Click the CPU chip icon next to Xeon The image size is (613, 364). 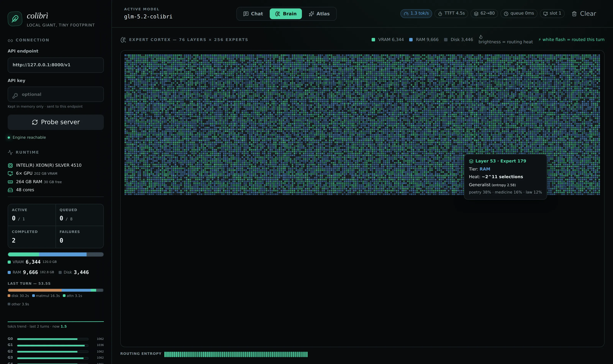pos(10,165)
